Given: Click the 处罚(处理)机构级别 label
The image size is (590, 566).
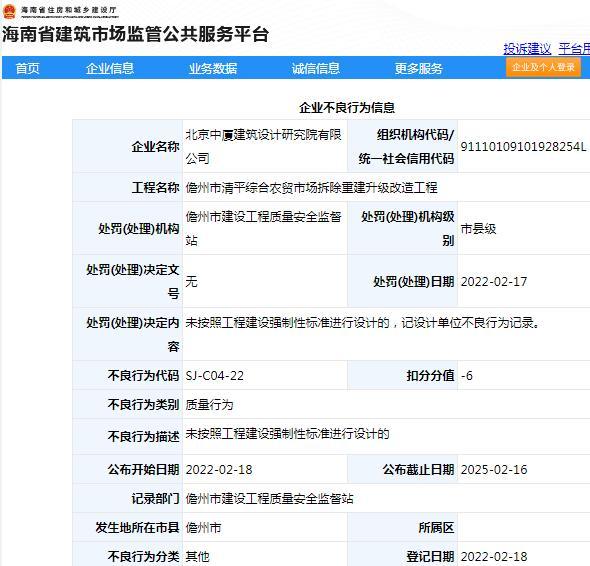Looking at the screenshot, I should 408,228.
